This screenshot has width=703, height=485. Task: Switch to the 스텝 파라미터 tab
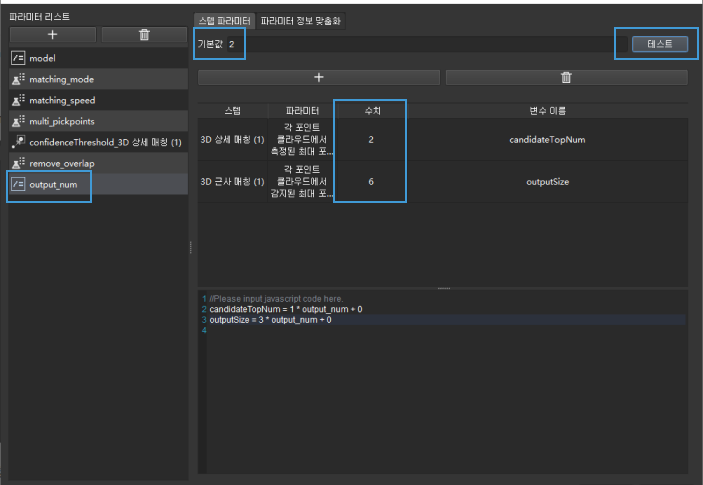pos(224,20)
